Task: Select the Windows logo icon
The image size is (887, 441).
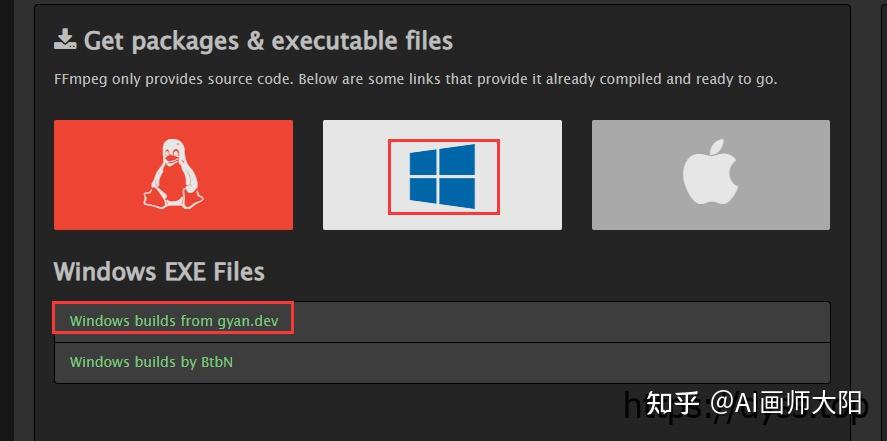Action: click(x=442, y=177)
